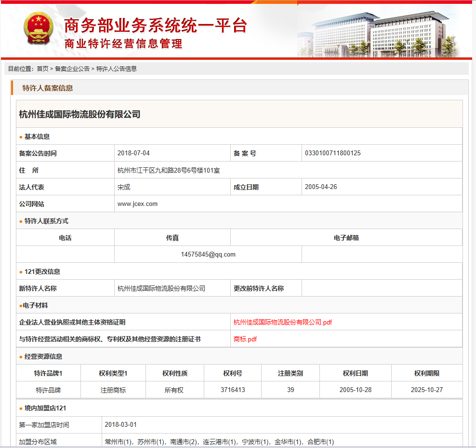
Task: Click the filing date 2018-07-04
Action: (133, 153)
